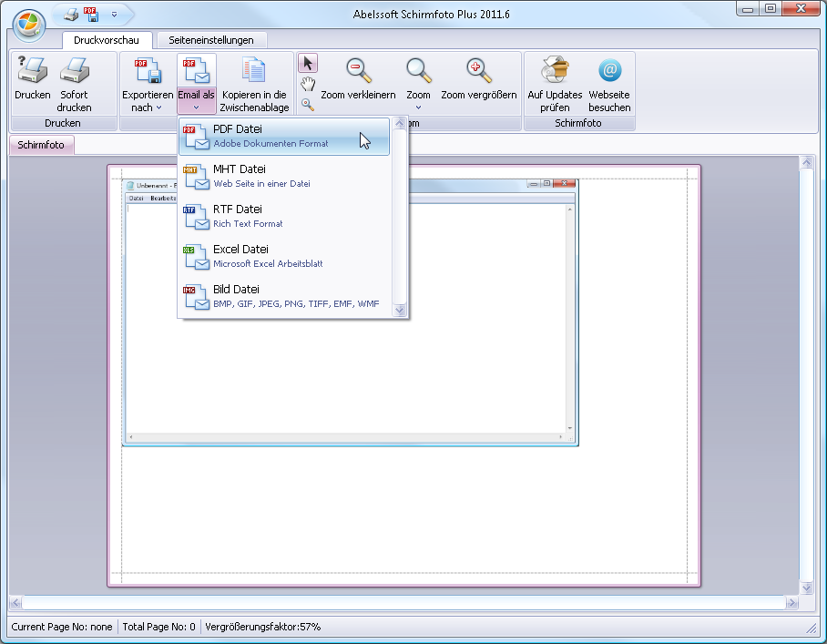Click horizontal scrollbar left arrow
827x644 pixels.
click(15, 602)
